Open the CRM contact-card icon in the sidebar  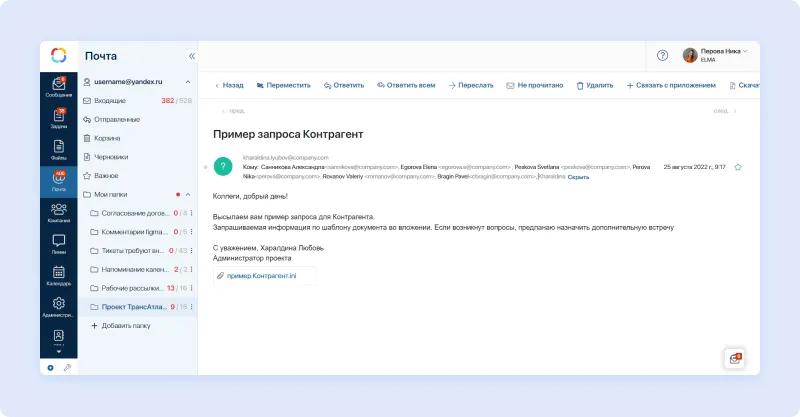[59, 336]
